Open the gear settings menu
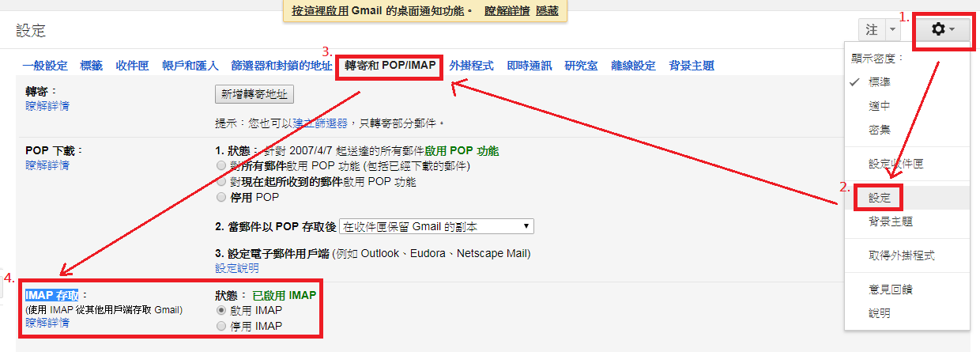Viewport: 980px width, 352px height. [x=944, y=29]
